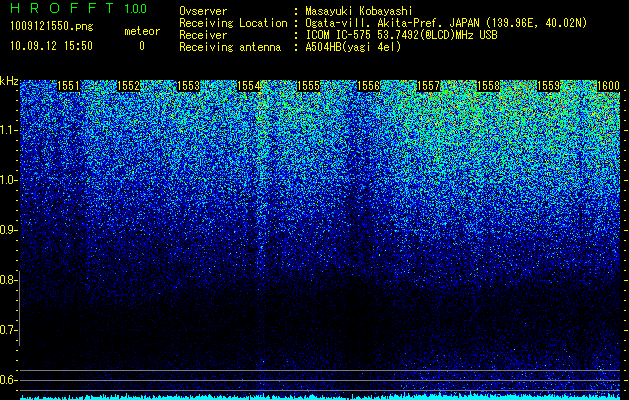Screen dimensions: 629x400
Task: Click observer name Masayuki Kobayashi
Action: pyautogui.click(x=359, y=11)
